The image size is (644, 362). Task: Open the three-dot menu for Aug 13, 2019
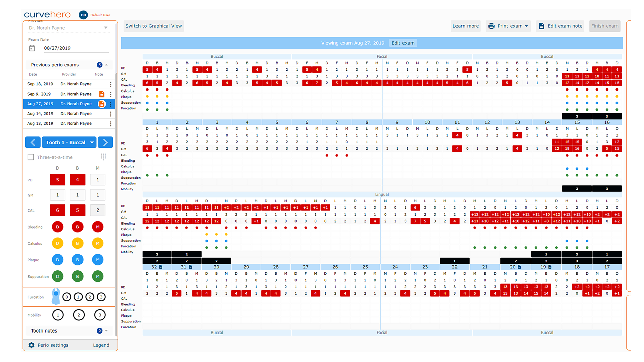[111, 124]
